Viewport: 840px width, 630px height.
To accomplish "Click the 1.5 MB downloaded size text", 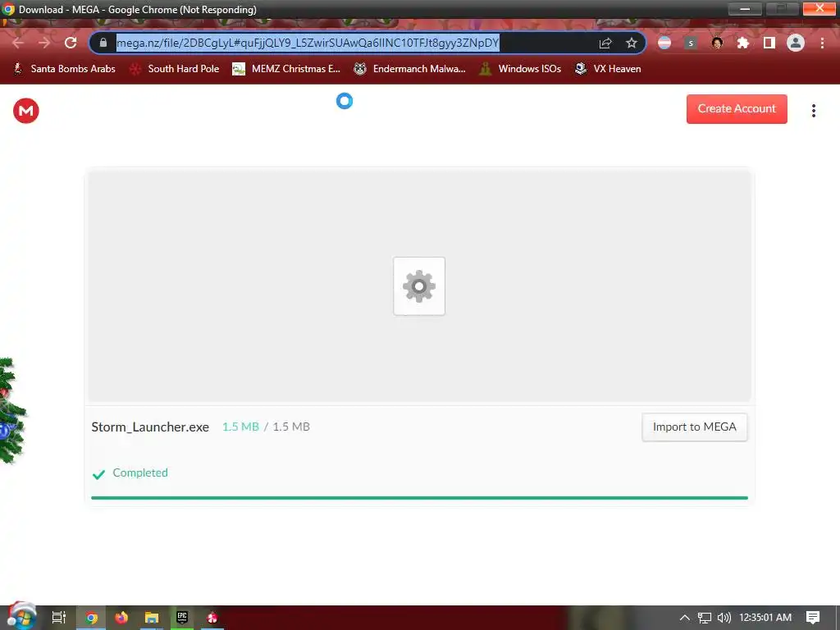I will click(240, 427).
